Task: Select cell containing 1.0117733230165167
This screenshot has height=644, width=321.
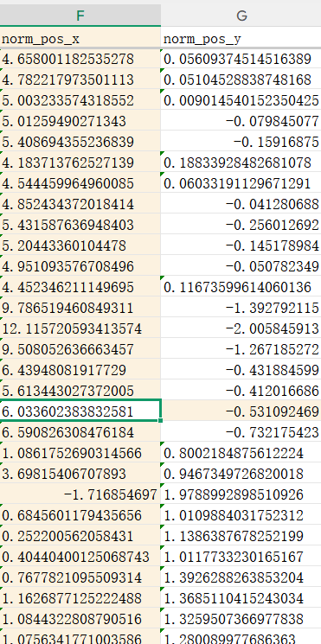Action: pos(241,556)
